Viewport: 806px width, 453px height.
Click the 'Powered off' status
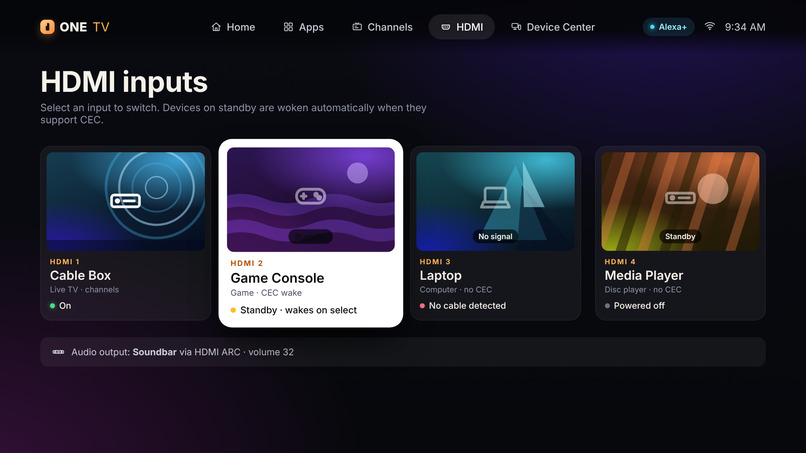click(x=634, y=305)
